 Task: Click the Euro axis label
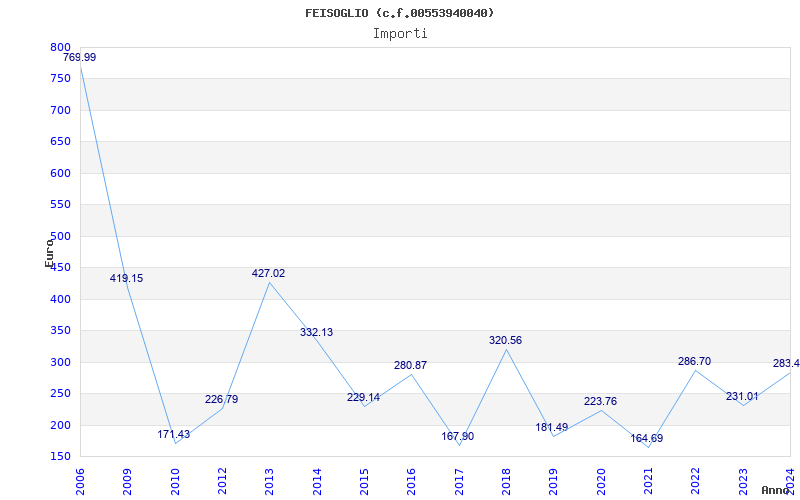49,253
